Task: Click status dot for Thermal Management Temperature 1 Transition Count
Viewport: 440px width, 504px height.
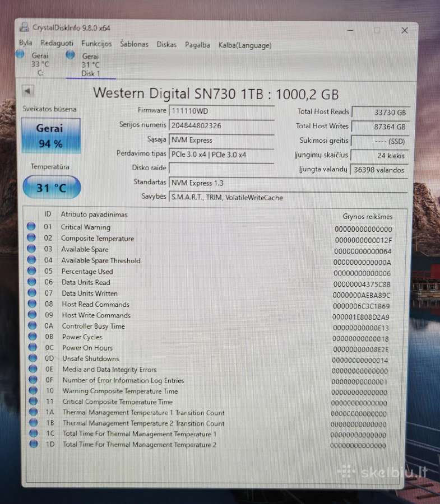Action: click(x=34, y=412)
